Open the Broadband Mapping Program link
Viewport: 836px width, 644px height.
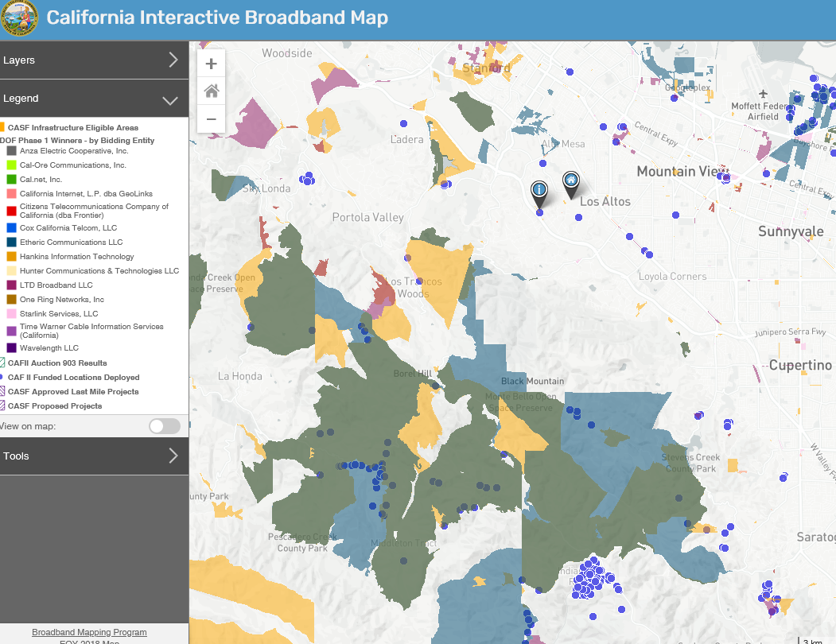point(89,632)
